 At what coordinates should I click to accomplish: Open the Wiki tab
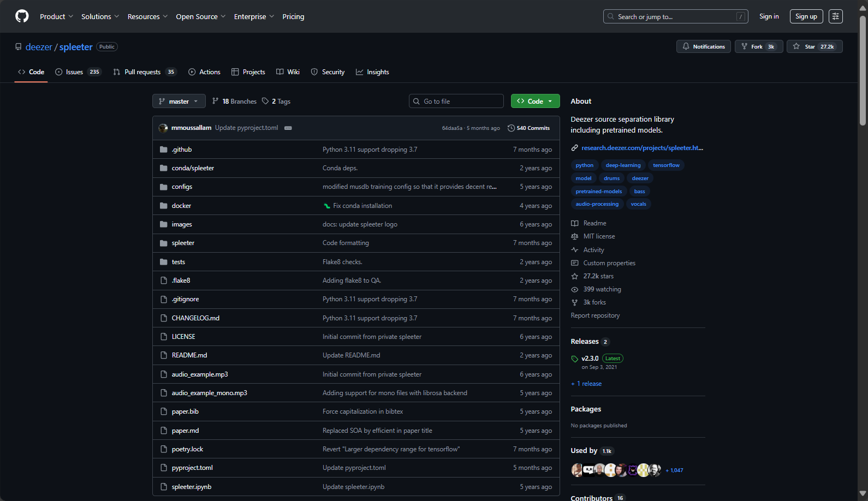pos(288,72)
